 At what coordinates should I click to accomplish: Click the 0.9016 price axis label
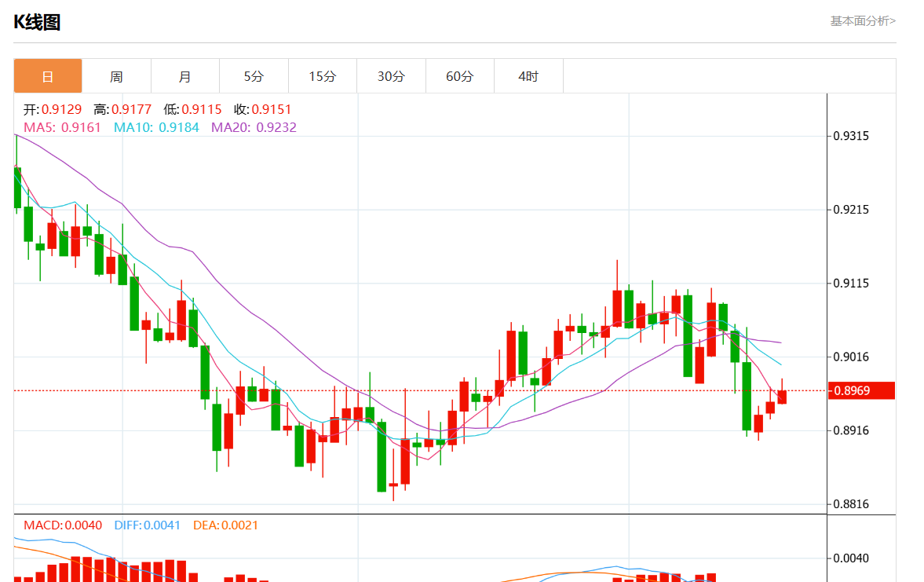(851, 356)
